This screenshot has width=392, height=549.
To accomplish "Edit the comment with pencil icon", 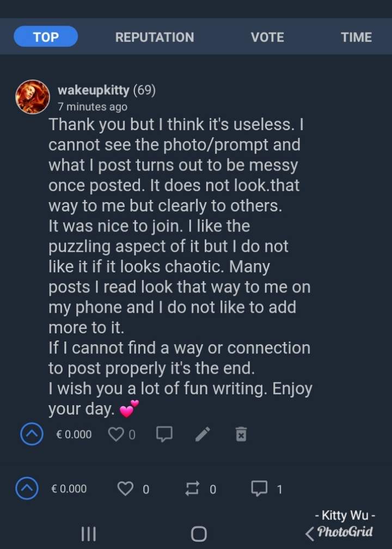I will tap(203, 434).
